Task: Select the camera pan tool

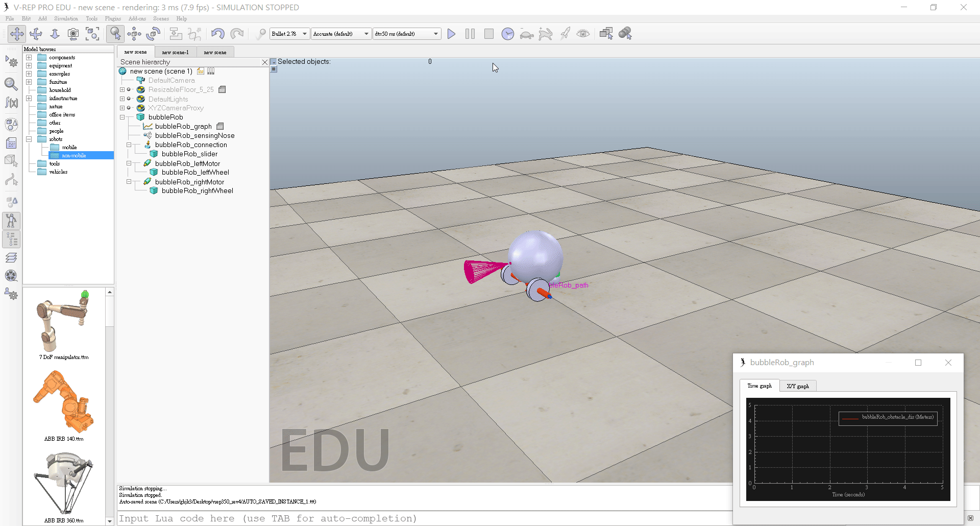Action: [x=17, y=34]
